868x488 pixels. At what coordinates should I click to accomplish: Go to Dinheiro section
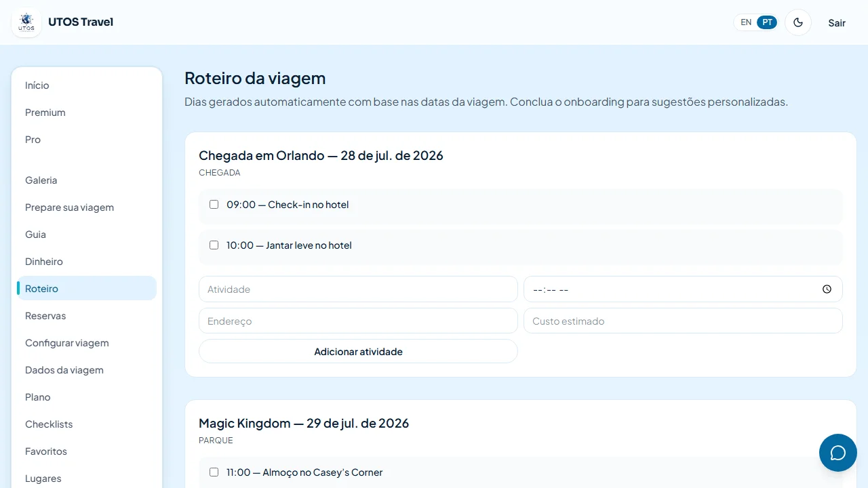coord(87,262)
